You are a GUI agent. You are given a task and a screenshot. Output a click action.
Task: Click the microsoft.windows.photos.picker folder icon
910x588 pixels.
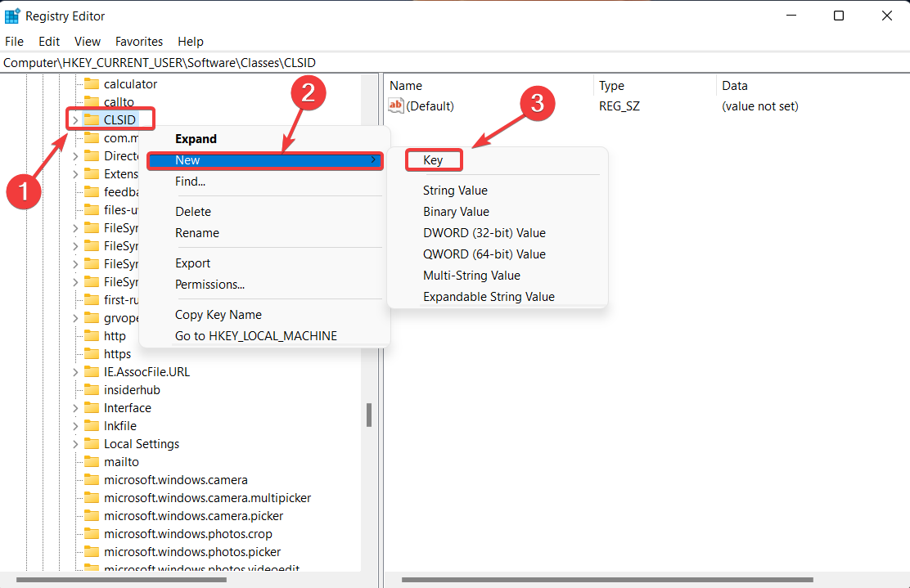(x=92, y=552)
